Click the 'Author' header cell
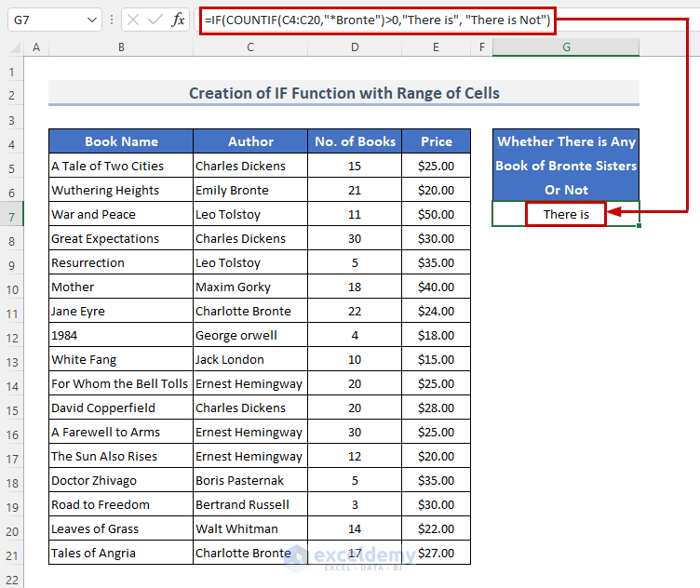 [x=250, y=141]
